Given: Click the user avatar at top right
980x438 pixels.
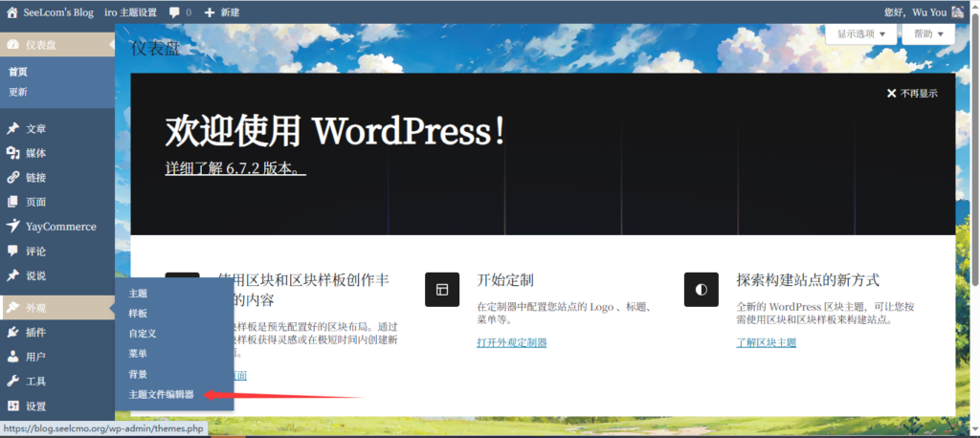Looking at the screenshot, I should click(x=964, y=11).
